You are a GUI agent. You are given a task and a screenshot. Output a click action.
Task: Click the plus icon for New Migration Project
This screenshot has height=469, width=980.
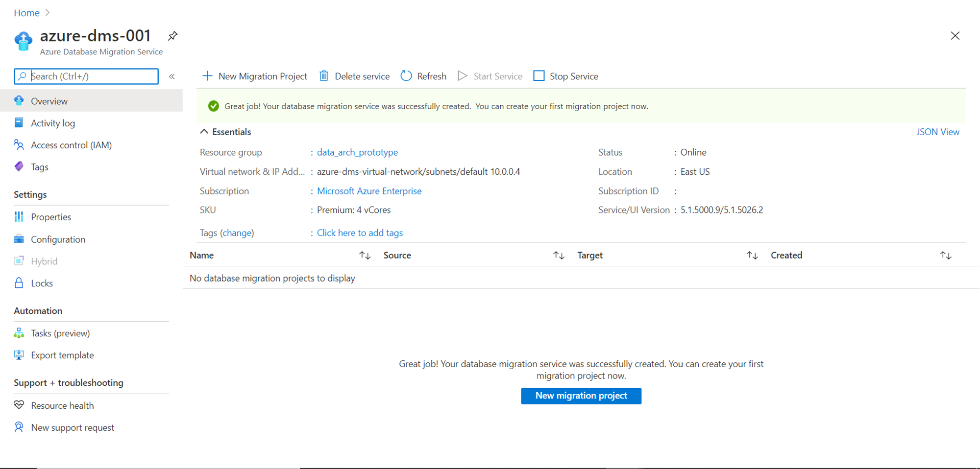(207, 76)
